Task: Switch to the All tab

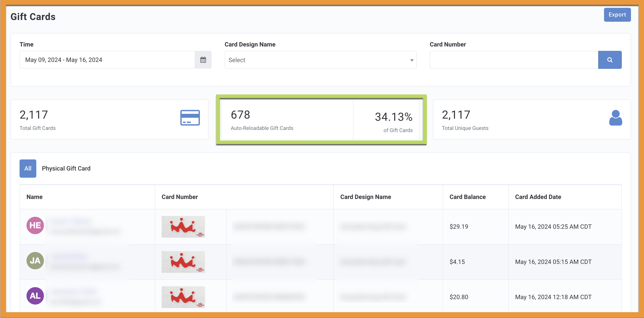Action: [28, 169]
